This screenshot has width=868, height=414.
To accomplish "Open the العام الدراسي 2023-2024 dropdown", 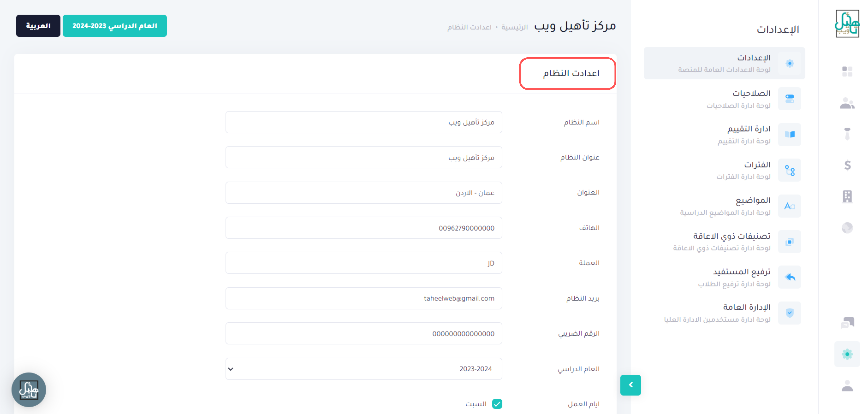I will click(x=364, y=369).
